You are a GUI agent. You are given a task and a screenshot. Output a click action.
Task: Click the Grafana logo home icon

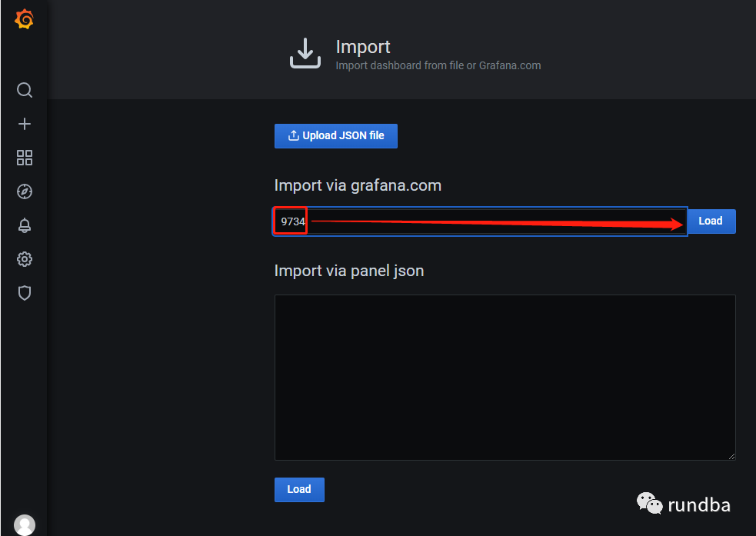(x=25, y=20)
